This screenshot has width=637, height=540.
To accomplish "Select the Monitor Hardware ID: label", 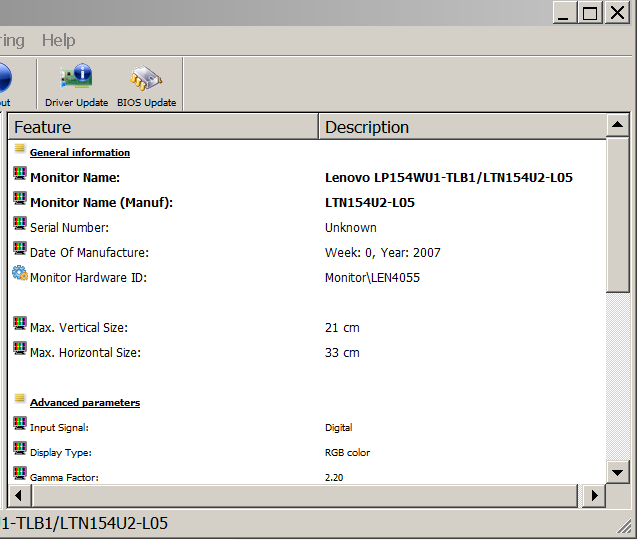I will point(89,278).
